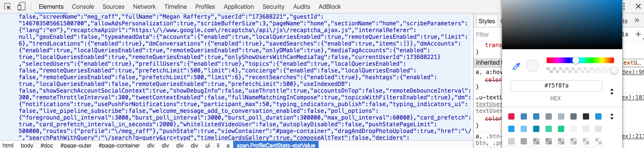Edit the #f5f8fa hex value field
Screen dimensions: 644x148
pyautogui.click(x=556, y=86)
